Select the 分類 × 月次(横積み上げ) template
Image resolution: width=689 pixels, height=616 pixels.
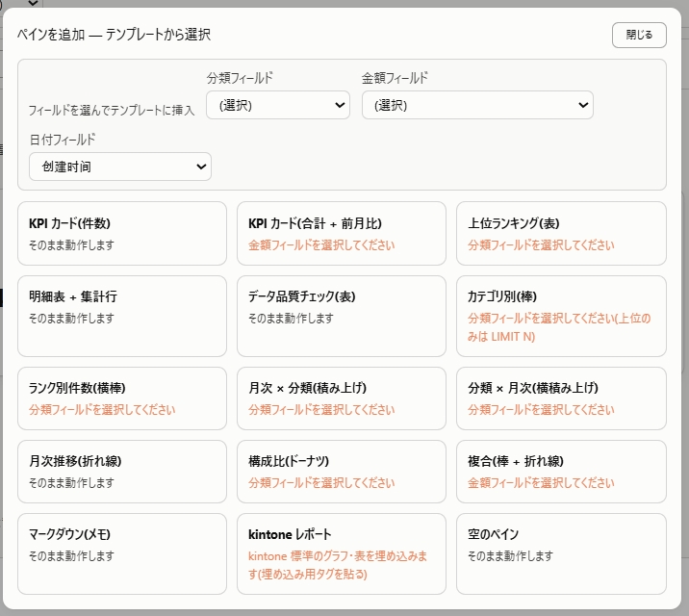point(561,398)
